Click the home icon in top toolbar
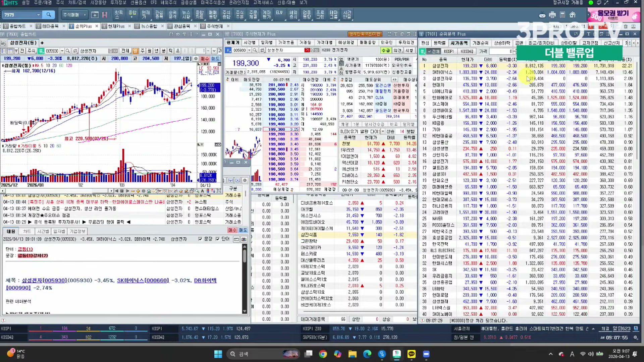 tap(573, 15)
